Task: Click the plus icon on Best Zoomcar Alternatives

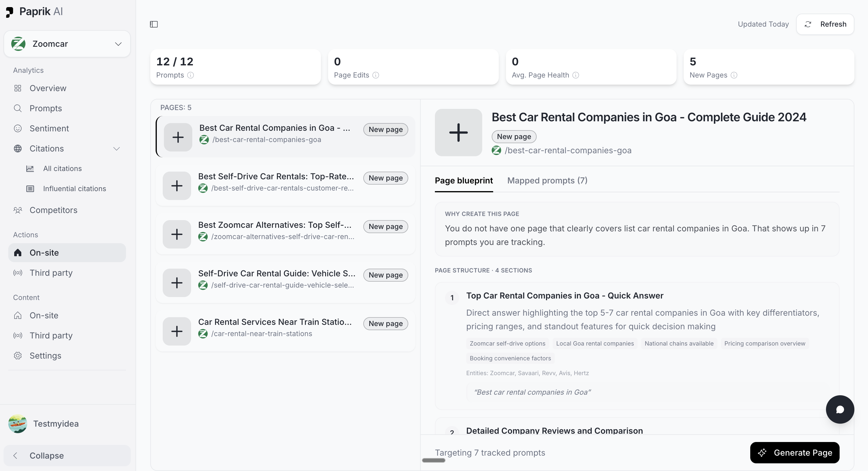Action: (x=177, y=235)
